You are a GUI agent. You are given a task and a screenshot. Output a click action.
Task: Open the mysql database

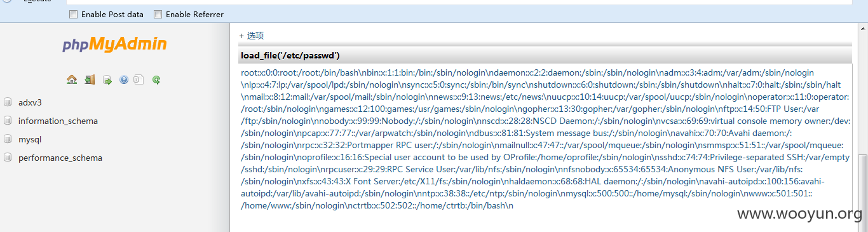30,139
